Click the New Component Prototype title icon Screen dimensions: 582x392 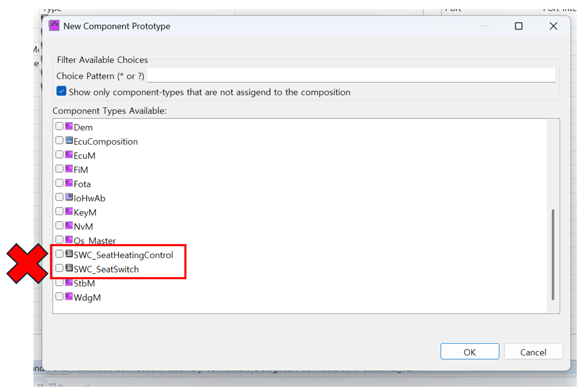click(54, 26)
